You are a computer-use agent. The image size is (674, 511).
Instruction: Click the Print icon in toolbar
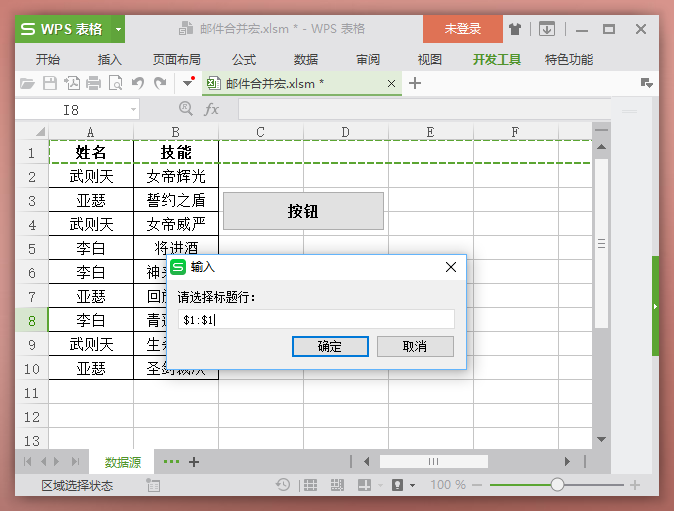click(x=94, y=83)
